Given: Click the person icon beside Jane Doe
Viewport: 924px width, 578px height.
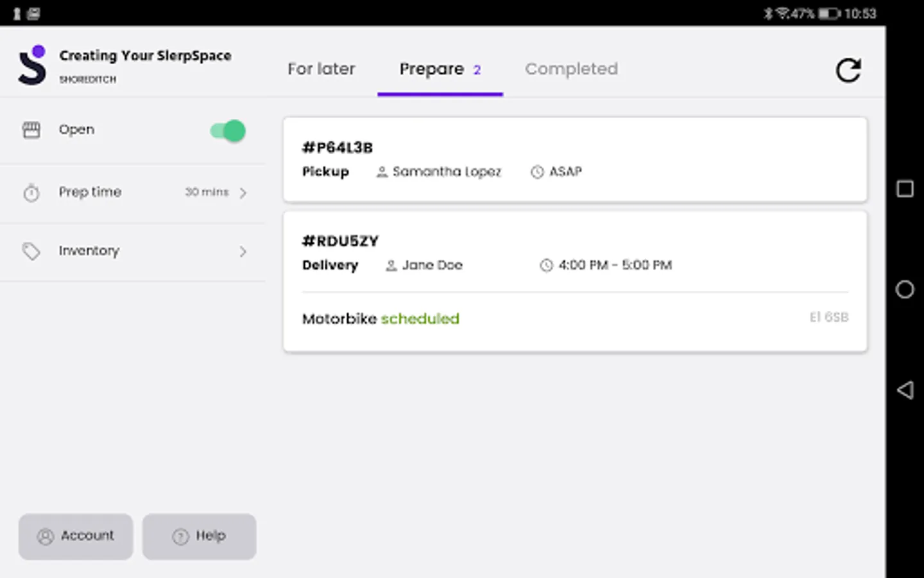Looking at the screenshot, I should click(x=391, y=265).
